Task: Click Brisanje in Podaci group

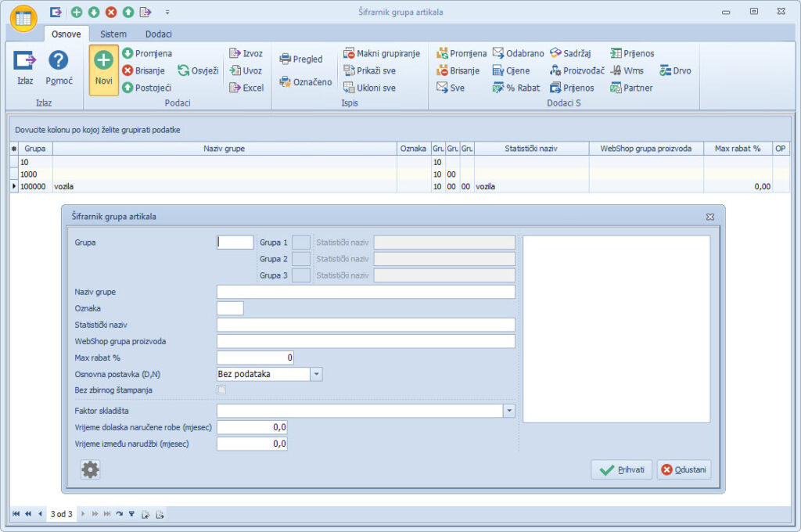Action: coord(142,70)
